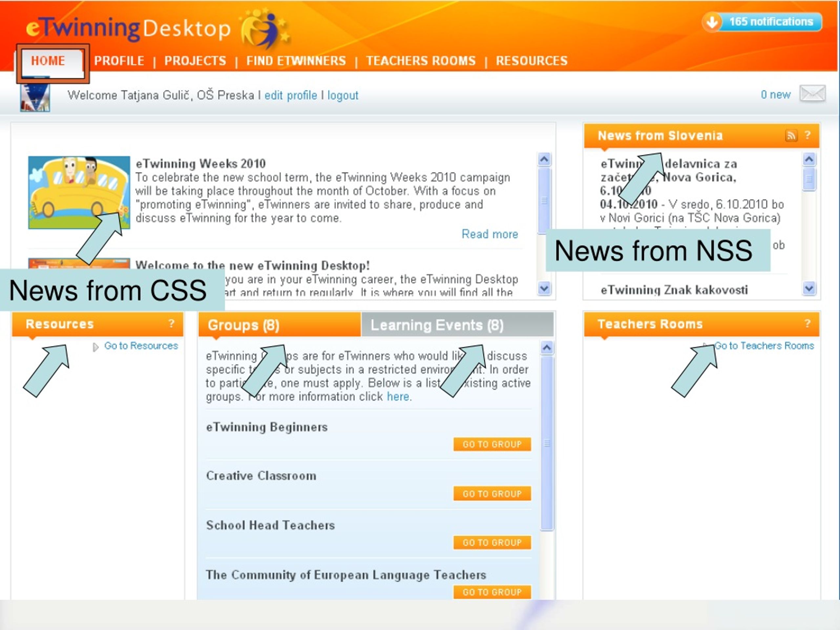Click the 'here' link in Groups description
This screenshot has width=840, height=630.
click(x=398, y=396)
